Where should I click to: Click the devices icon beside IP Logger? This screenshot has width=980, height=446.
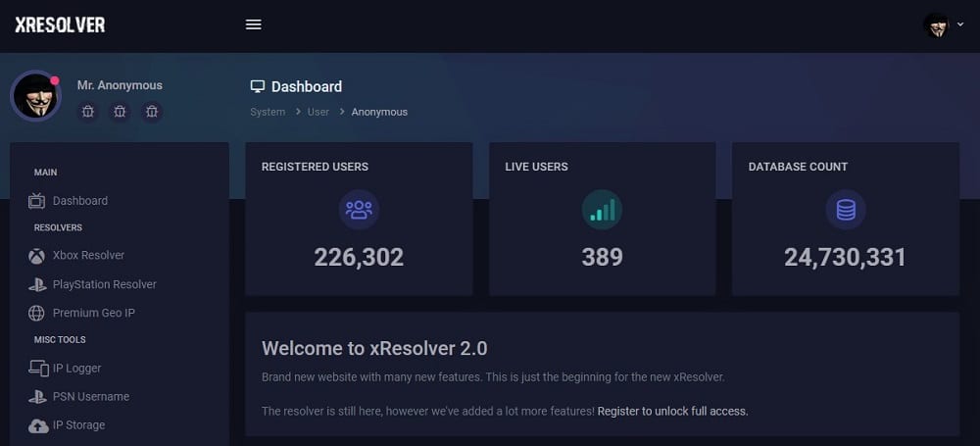click(39, 369)
